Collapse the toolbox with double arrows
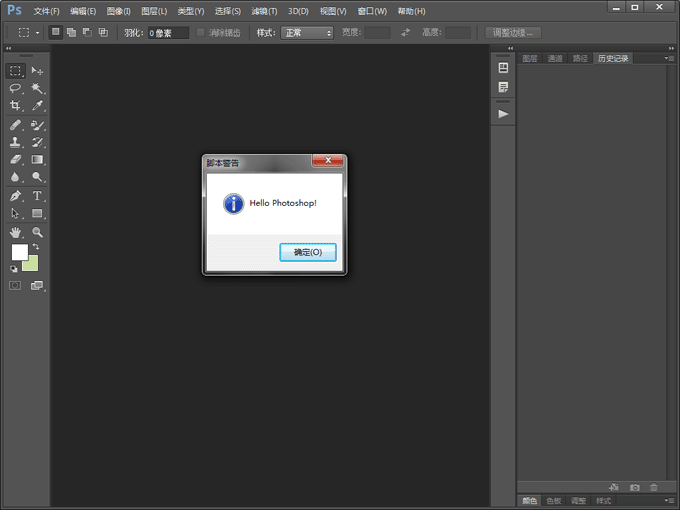Screen dimensions: 680x510 point(8,48)
